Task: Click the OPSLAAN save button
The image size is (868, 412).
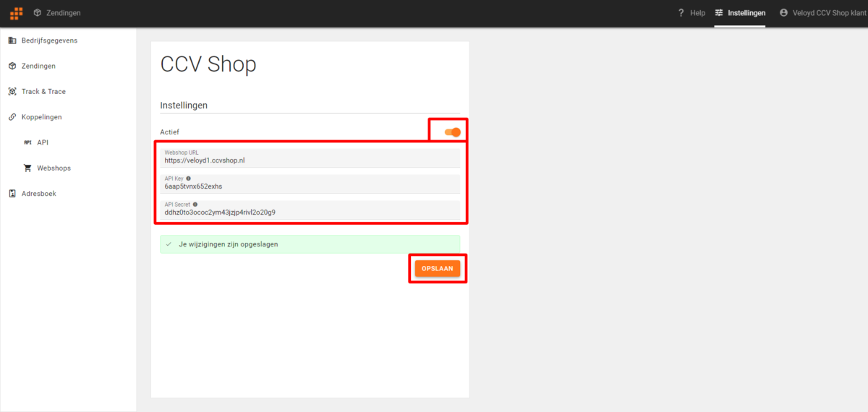Action: [x=438, y=268]
